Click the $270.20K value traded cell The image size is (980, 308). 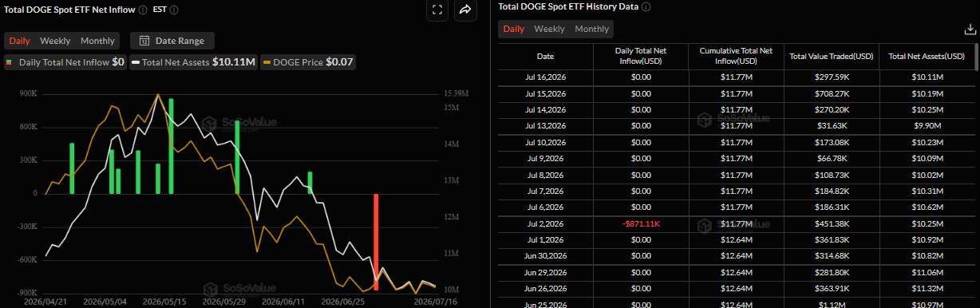click(x=831, y=109)
